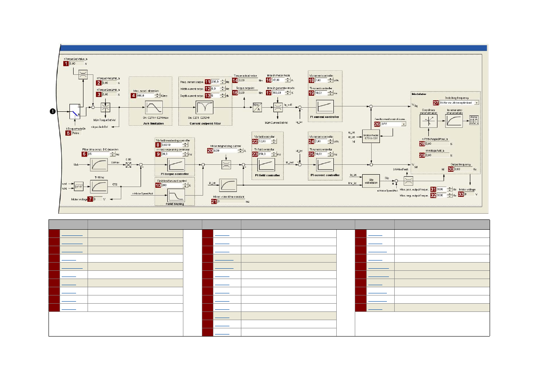Click the Vp field weakening controller input
The width and height of the screenshot is (555, 392).
(172, 145)
